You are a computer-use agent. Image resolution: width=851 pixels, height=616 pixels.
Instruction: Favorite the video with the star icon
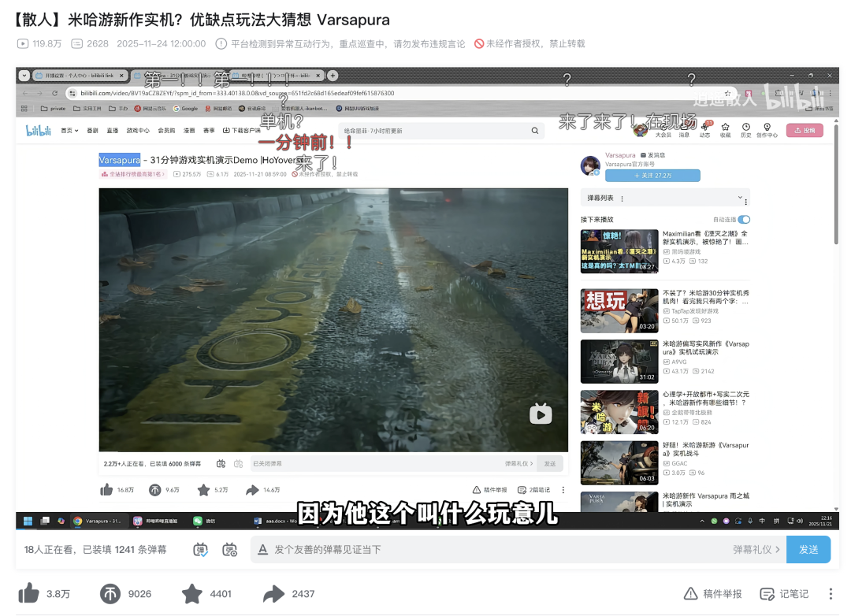click(193, 596)
